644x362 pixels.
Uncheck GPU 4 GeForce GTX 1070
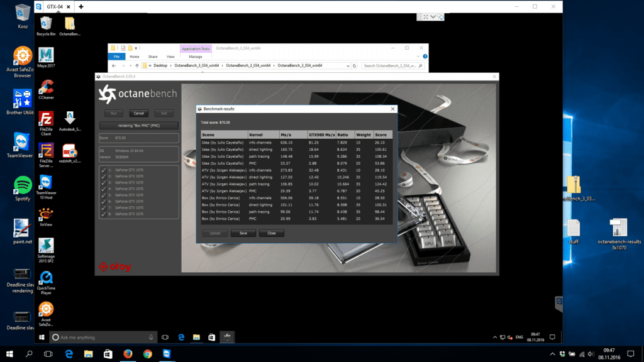click(x=104, y=189)
